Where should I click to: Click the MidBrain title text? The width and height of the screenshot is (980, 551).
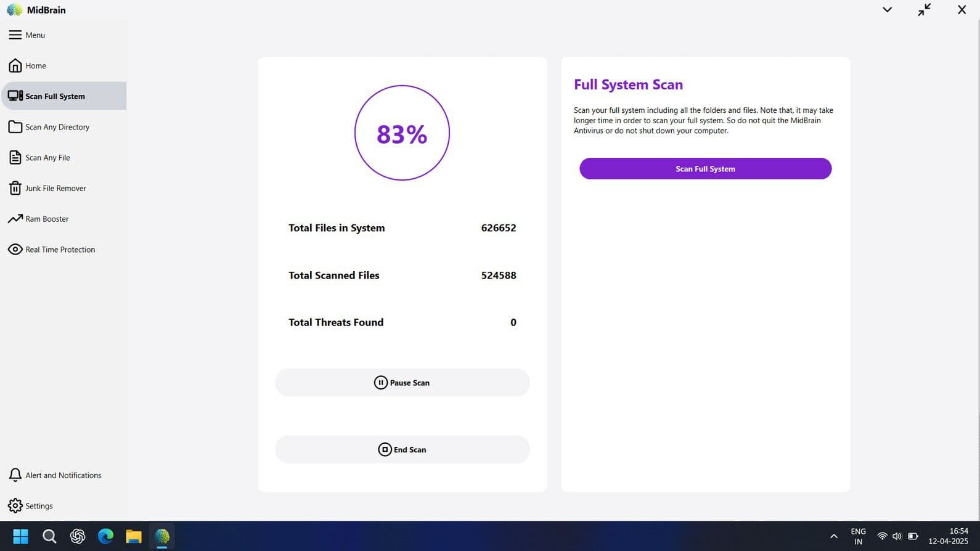tap(46, 10)
